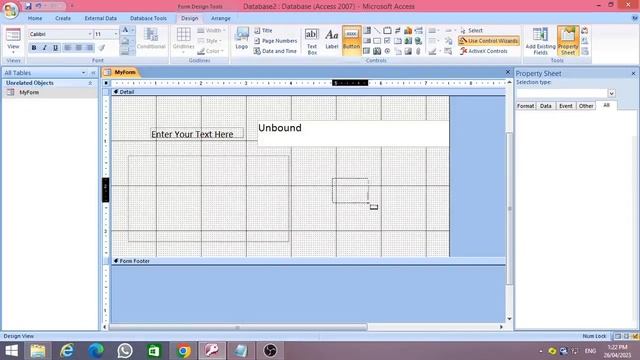Screen dimensions: 640x360
Task: Select the Rectangle control tool
Action: point(377,41)
